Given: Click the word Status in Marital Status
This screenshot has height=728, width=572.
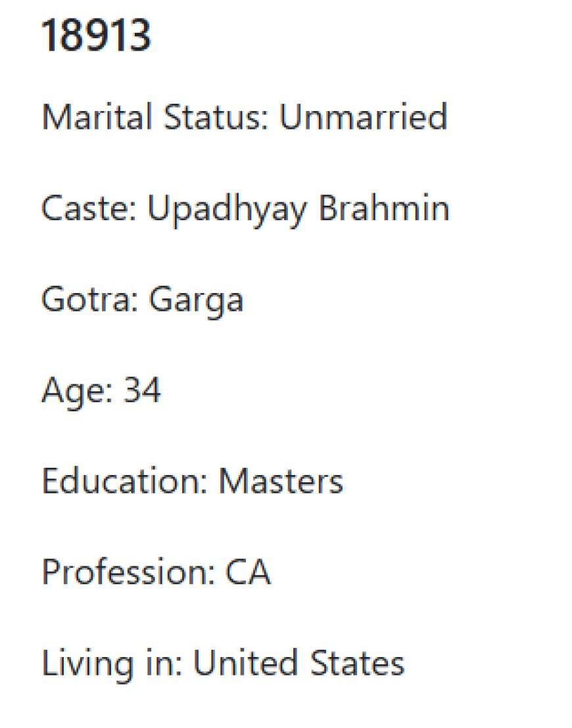Looking at the screenshot, I should [216, 116].
